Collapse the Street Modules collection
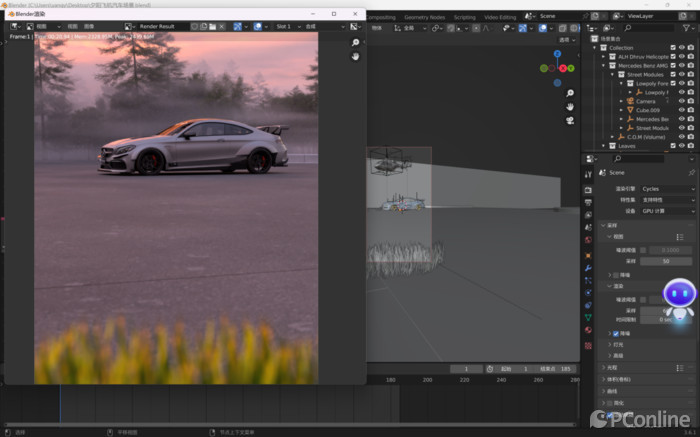Viewport: 700px width, 437px height. pyautogui.click(x=613, y=74)
